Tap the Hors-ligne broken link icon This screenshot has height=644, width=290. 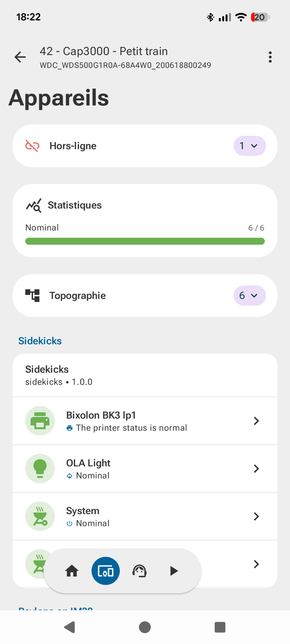(32, 146)
